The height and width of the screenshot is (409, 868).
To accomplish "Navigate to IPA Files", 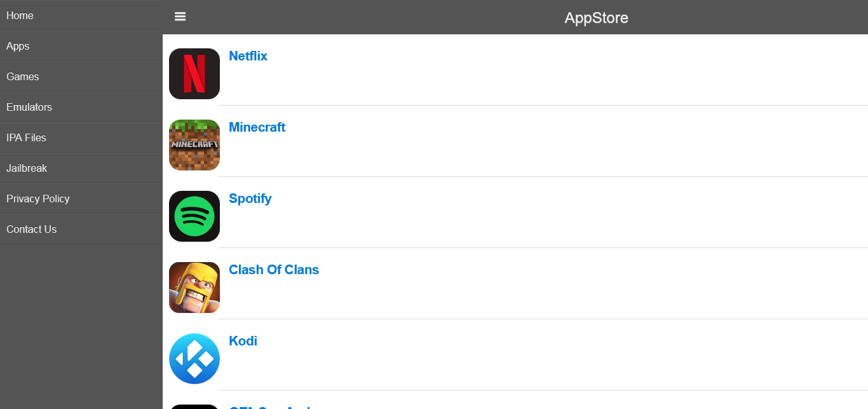I will (81, 137).
